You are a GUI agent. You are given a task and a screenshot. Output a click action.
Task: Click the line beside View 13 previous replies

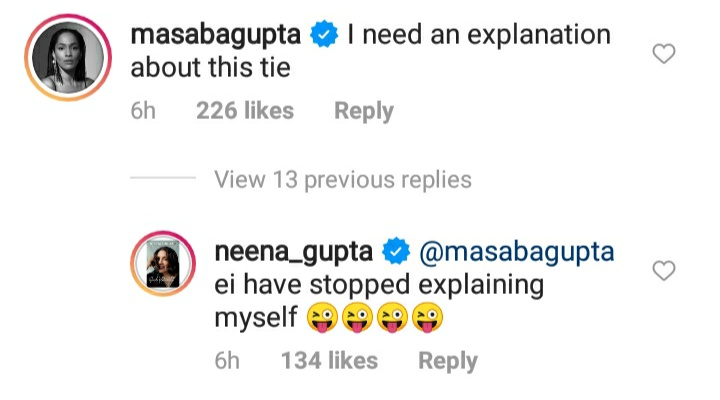click(162, 180)
